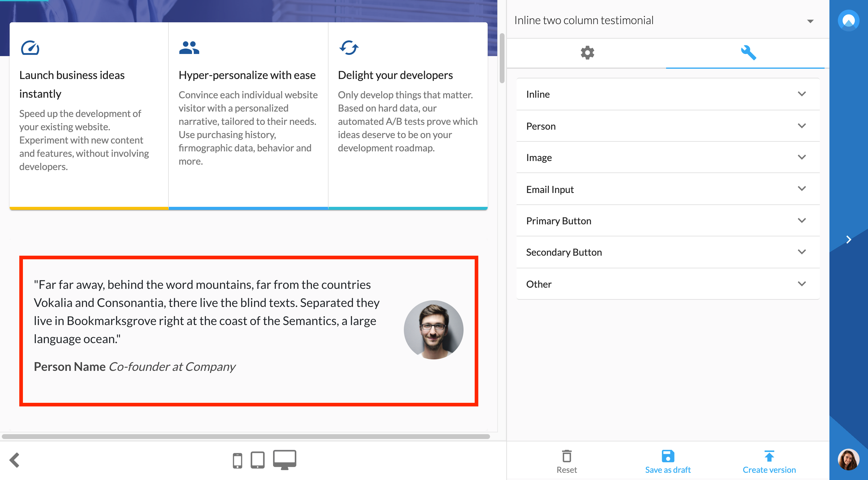Select the desktop monitor preview icon
Screen dimensions: 868x480
tap(285, 459)
